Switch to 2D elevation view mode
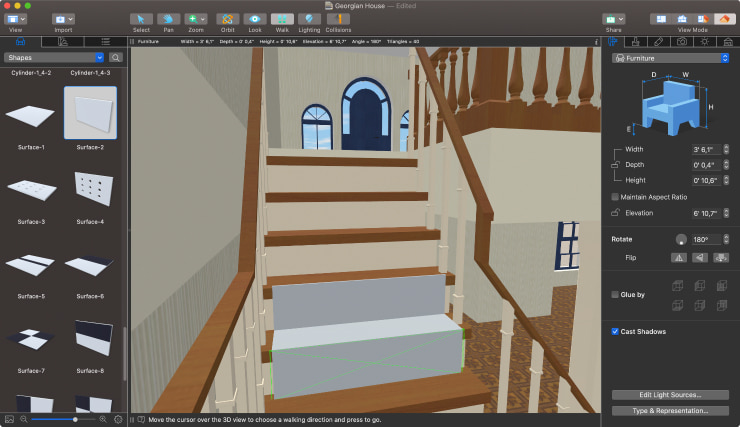 coord(682,19)
